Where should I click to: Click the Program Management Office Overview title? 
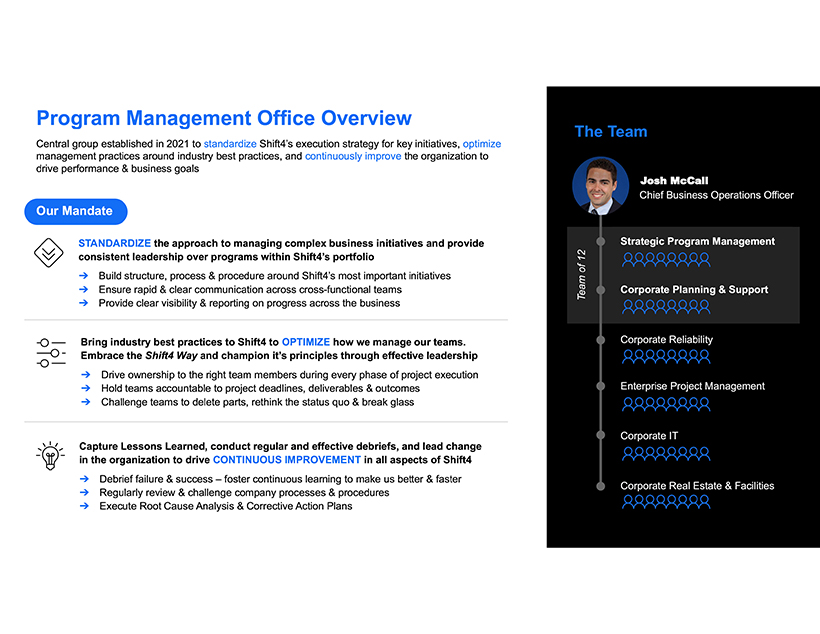tap(224, 118)
